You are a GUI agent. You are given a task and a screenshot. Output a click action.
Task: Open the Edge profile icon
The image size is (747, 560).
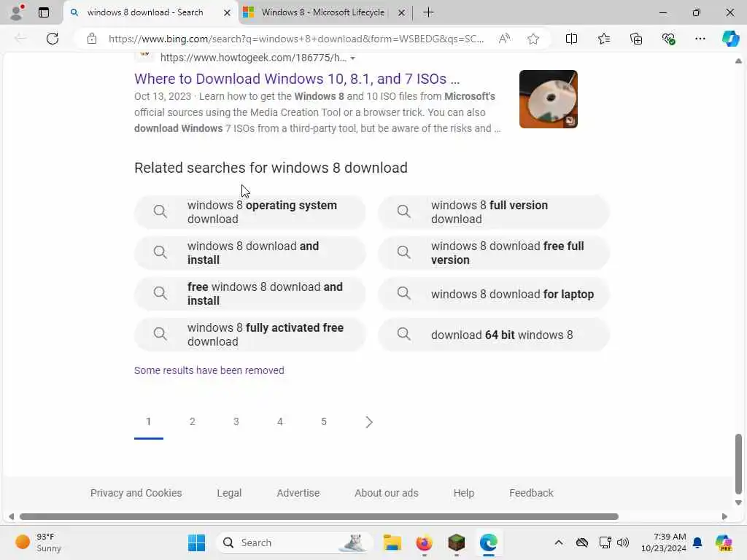[x=18, y=12]
